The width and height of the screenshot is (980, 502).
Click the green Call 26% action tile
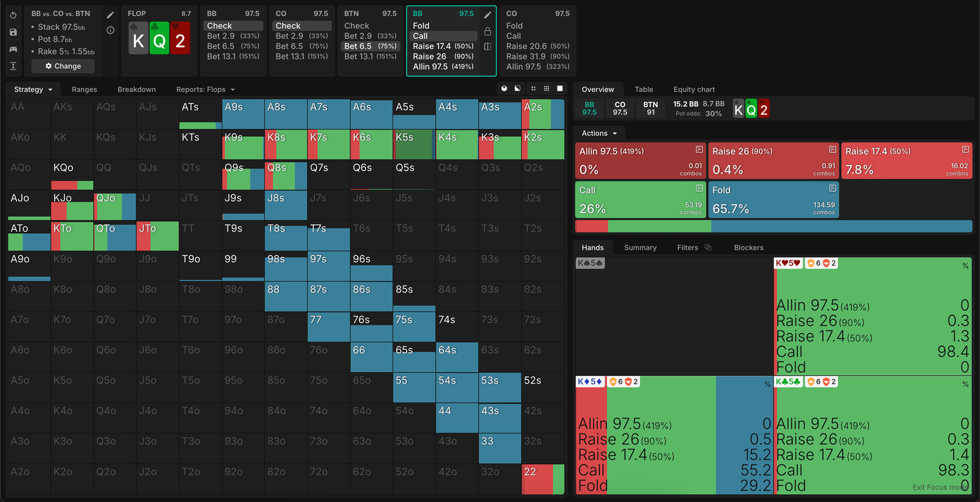tap(640, 200)
